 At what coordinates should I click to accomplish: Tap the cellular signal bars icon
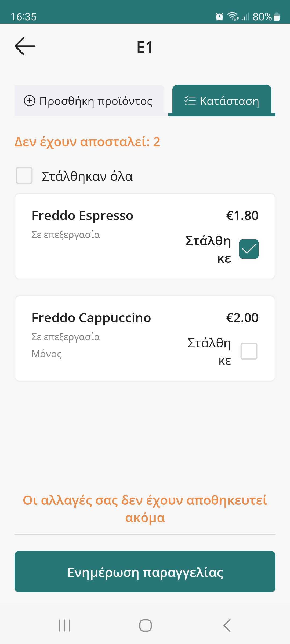pos(245,17)
